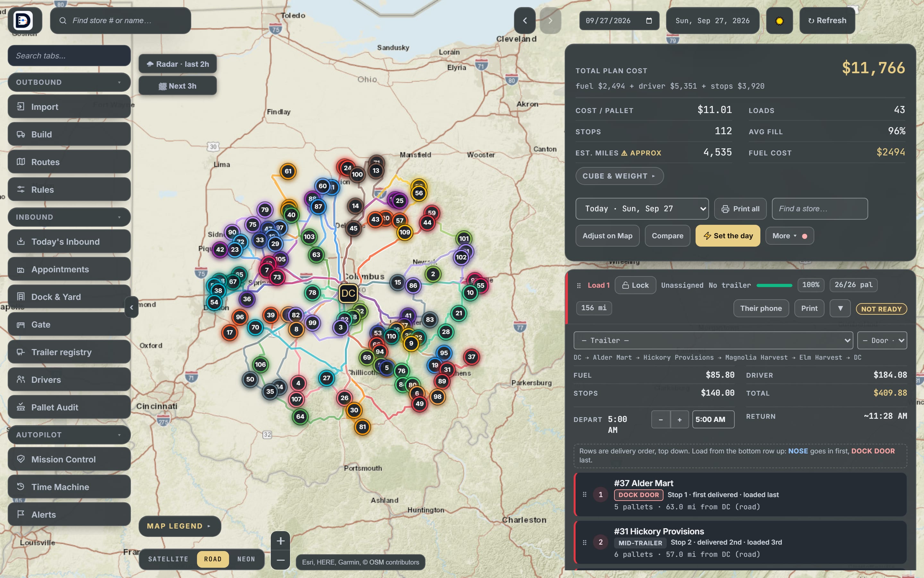Increase depart time with plus stepper

680,419
